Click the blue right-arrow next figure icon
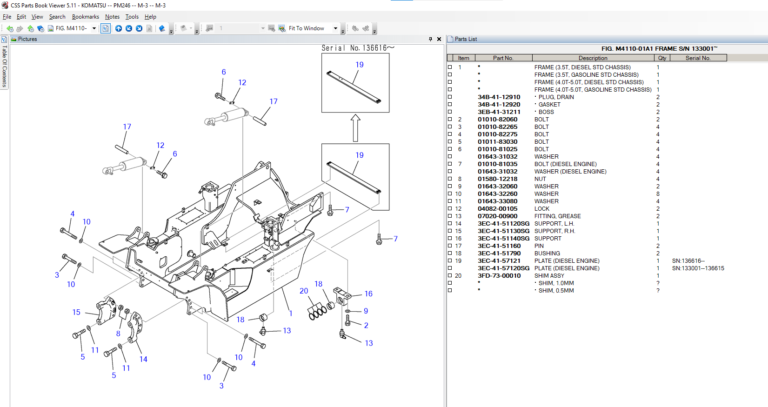The width and height of the screenshot is (768, 407). click(x=139, y=28)
